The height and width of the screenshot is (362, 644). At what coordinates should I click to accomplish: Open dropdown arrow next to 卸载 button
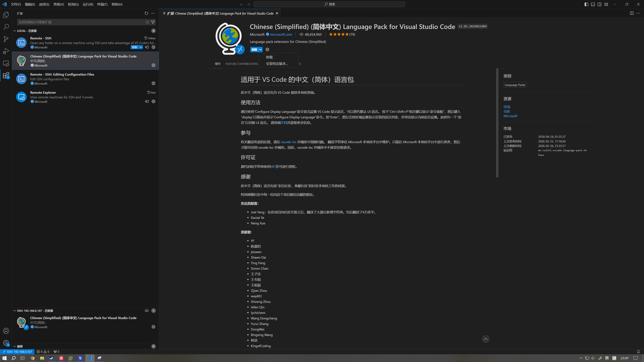tap(260, 49)
